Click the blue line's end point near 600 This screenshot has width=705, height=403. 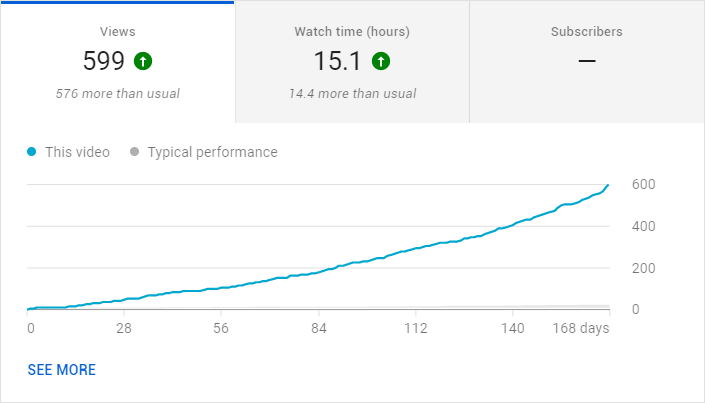608,185
